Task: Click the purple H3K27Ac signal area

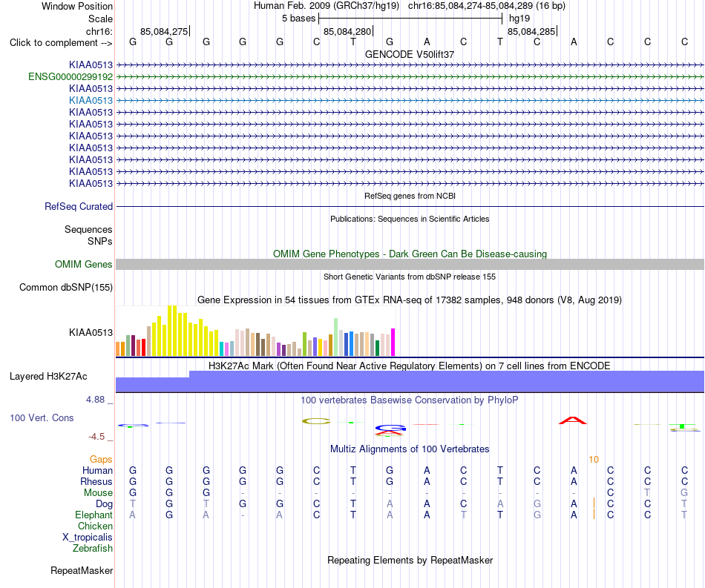Action: 410,382
